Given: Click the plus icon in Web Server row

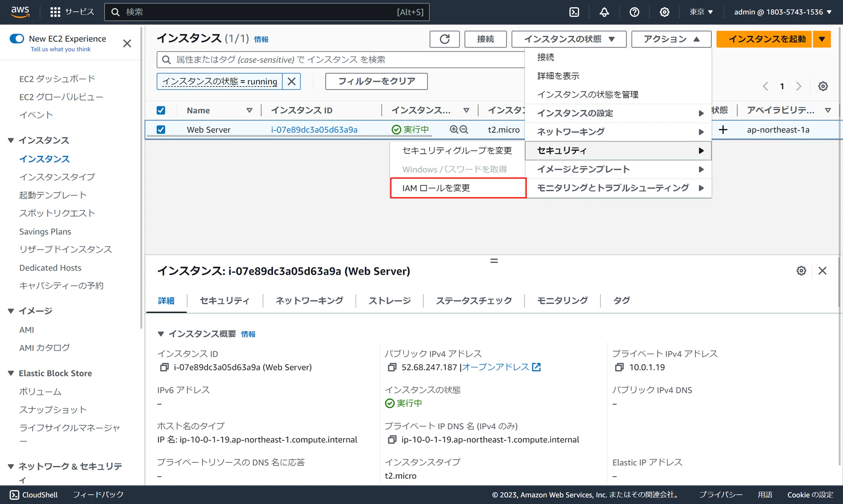Looking at the screenshot, I should 723,129.
